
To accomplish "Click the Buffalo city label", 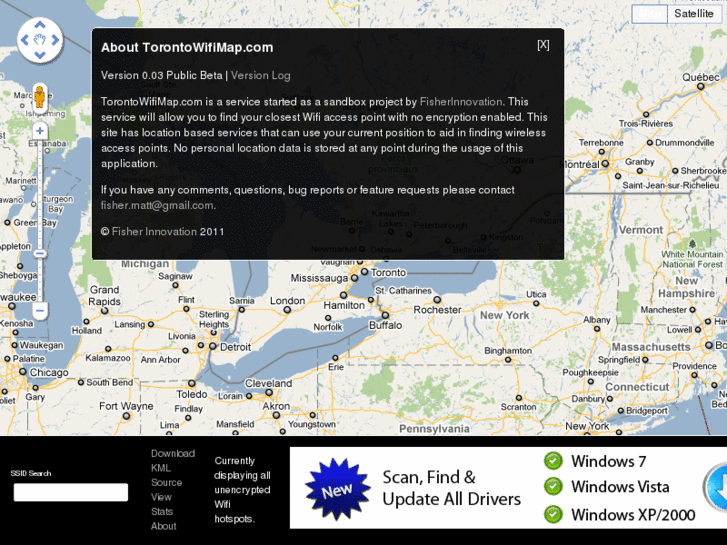I will (385, 325).
